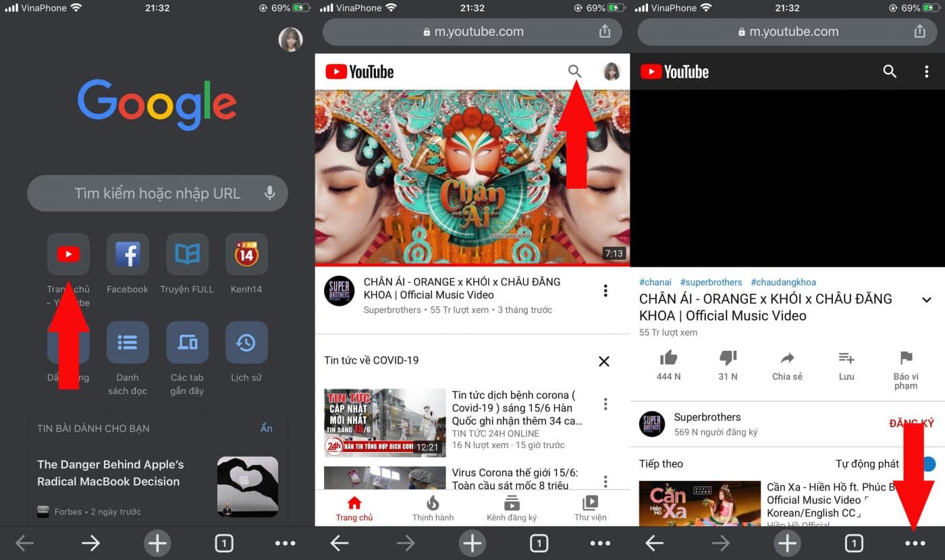945x560 pixels.
Task: Open the Facebook shortcut tile
Action: pyautogui.click(x=128, y=255)
